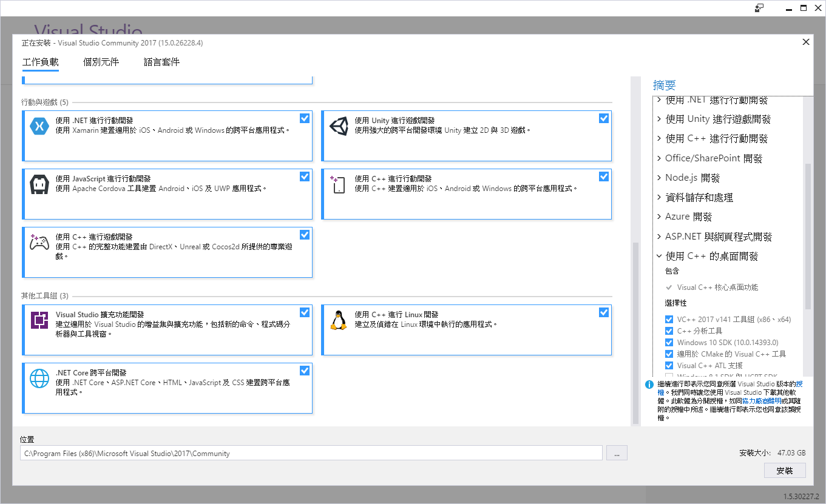
Task: Uncheck 使用 C++ 進行行動開發 workload card
Action: (x=604, y=176)
